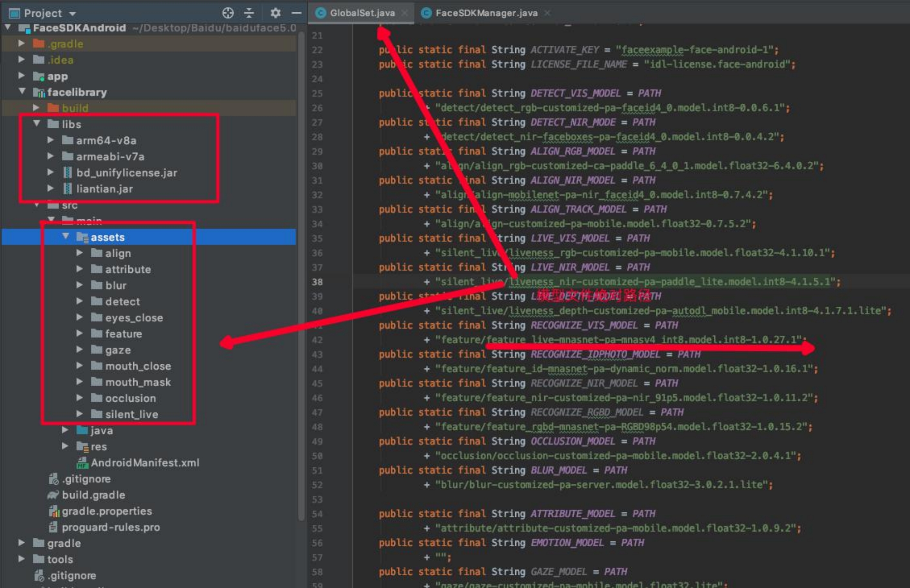910x588 pixels.
Task: Switch to the FaceSDKManager.java tab
Action: pos(486,13)
